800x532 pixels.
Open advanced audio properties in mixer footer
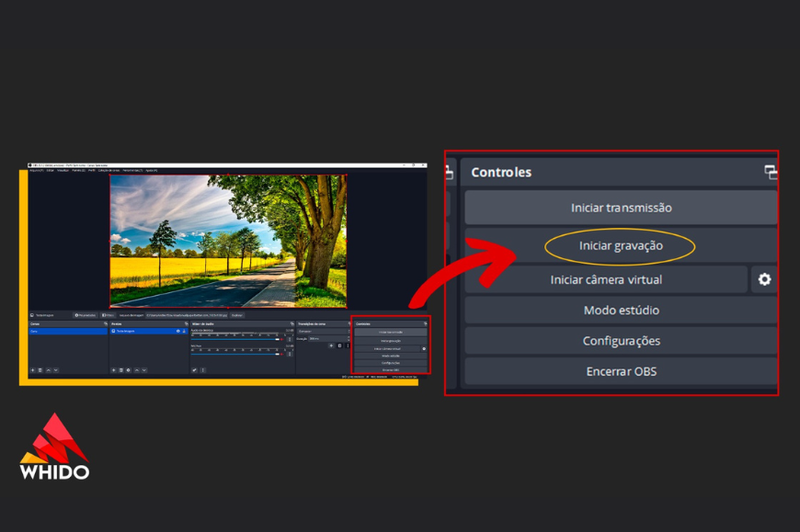(194, 370)
